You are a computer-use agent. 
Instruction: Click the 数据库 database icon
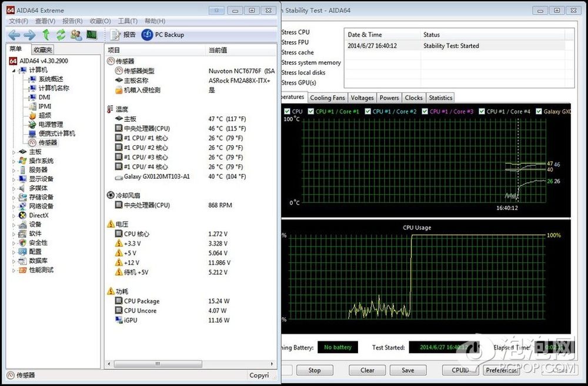coord(22,261)
